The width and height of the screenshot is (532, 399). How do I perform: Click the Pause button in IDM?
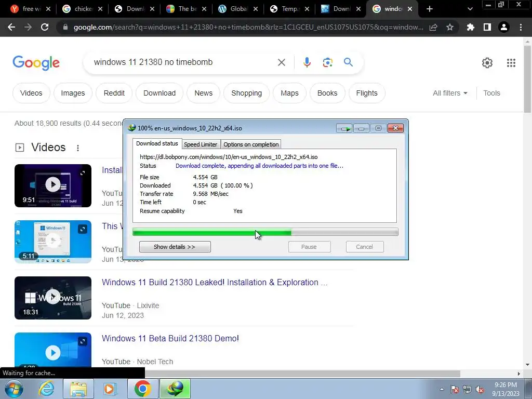(309, 247)
